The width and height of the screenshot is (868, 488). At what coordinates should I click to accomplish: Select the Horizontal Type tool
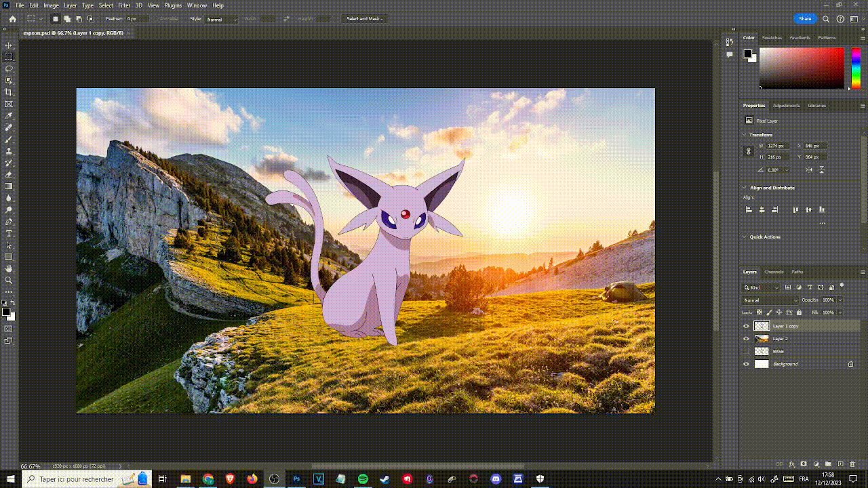pyautogui.click(x=9, y=233)
